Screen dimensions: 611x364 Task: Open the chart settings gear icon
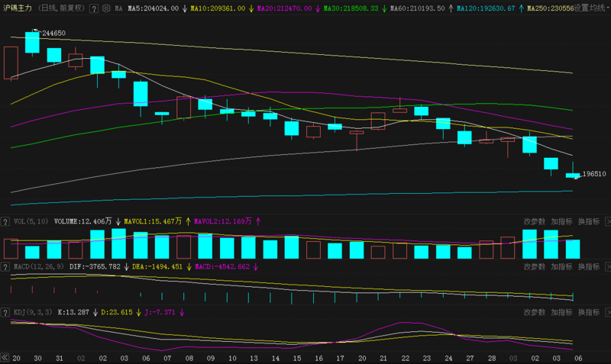[106, 8]
